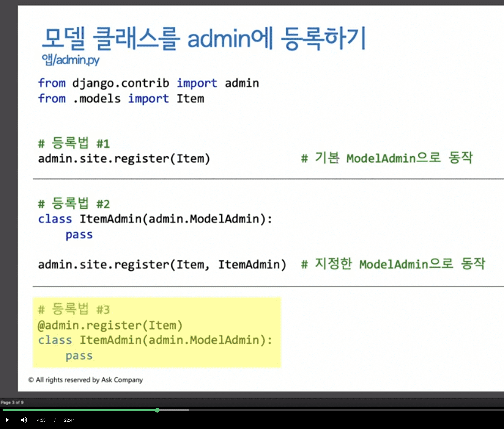Image resolution: width=504 pixels, height=429 pixels.
Task: Click the Ask Company copyright footer
Action: pyautogui.click(x=86, y=380)
